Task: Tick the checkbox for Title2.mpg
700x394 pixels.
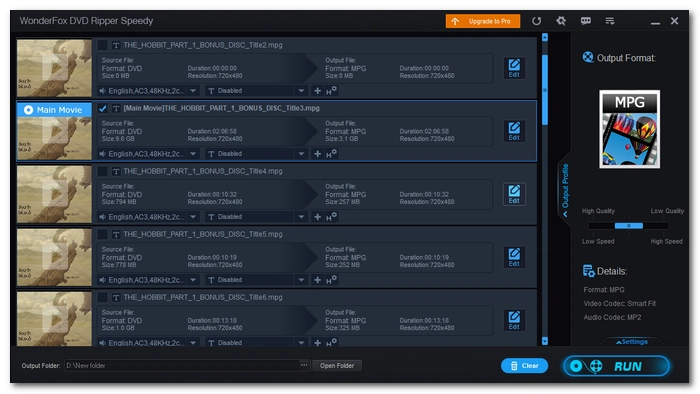Action: pos(102,45)
